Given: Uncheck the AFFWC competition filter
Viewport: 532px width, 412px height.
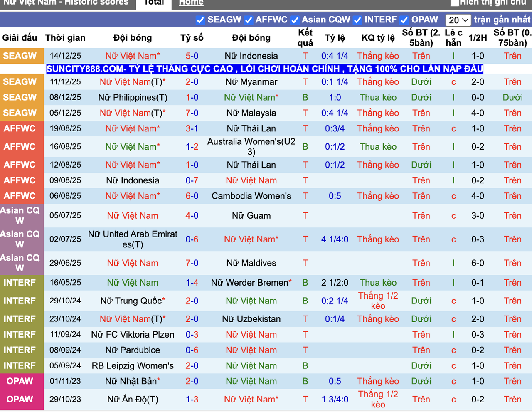Looking at the screenshot, I should coord(249,20).
